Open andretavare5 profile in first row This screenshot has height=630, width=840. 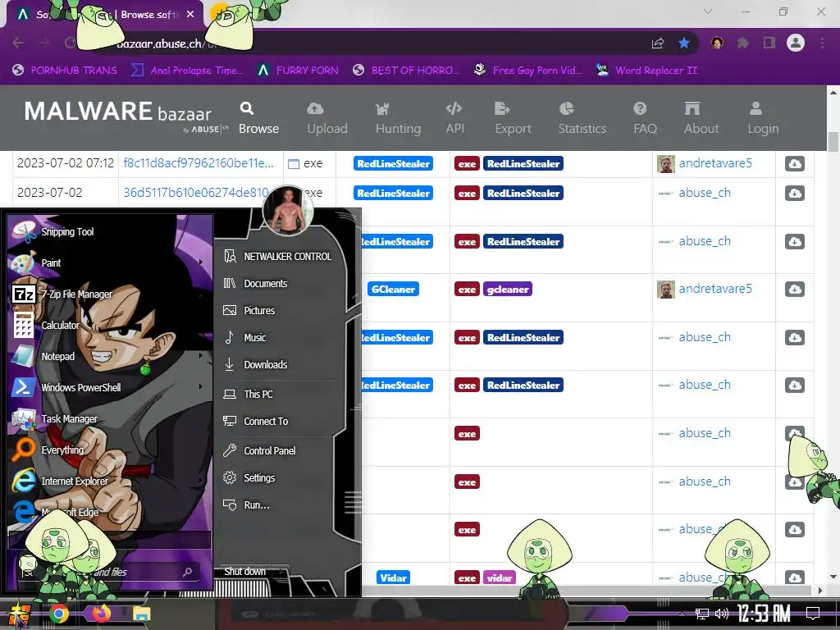[714, 163]
